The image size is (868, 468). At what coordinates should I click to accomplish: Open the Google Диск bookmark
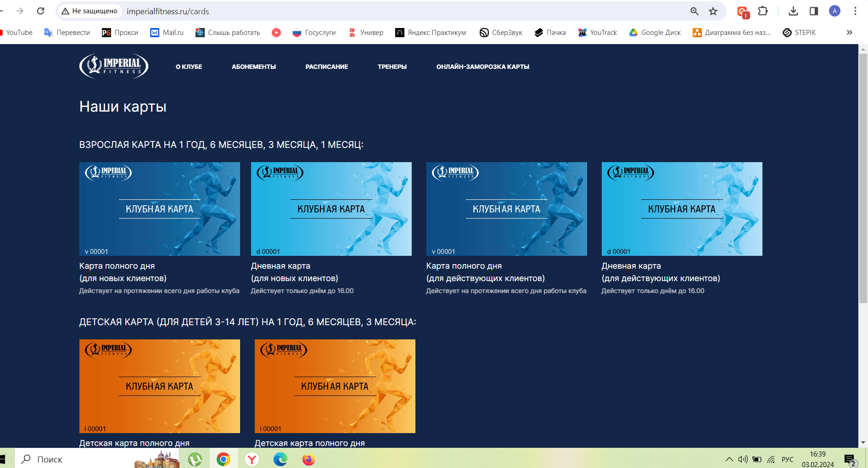tap(655, 33)
